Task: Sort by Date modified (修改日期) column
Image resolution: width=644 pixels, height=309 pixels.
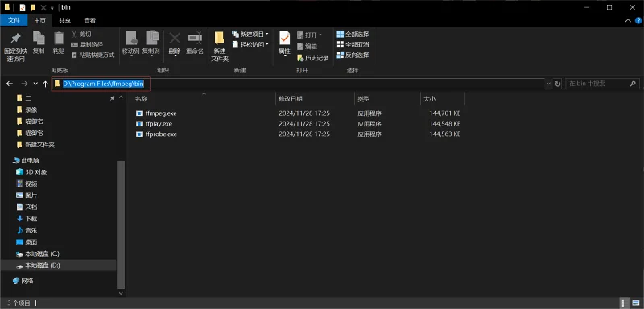Action: point(291,98)
